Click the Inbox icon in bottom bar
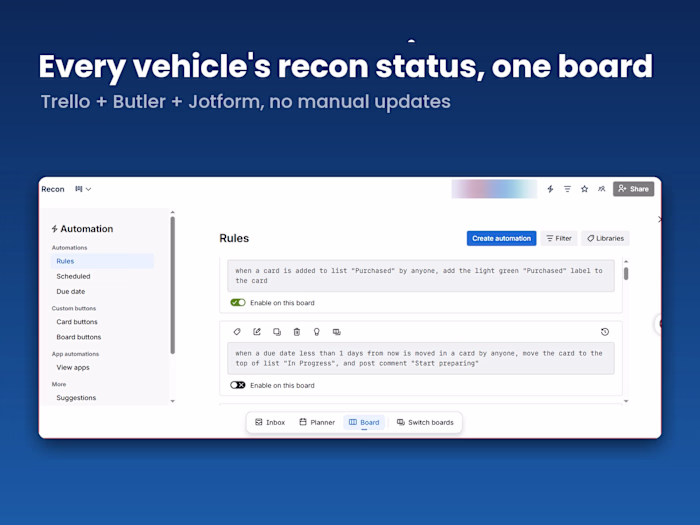 tap(258, 422)
